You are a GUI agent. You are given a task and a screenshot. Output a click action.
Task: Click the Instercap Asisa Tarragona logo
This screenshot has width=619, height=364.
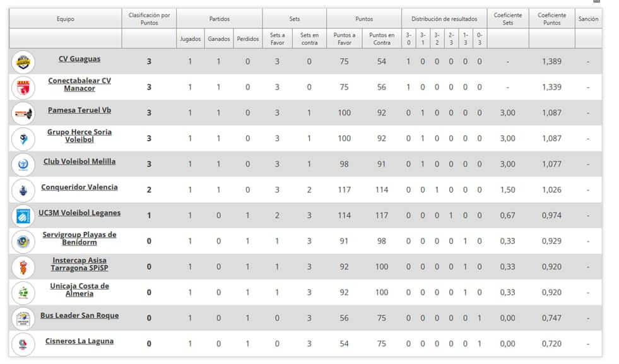pos(23,267)
